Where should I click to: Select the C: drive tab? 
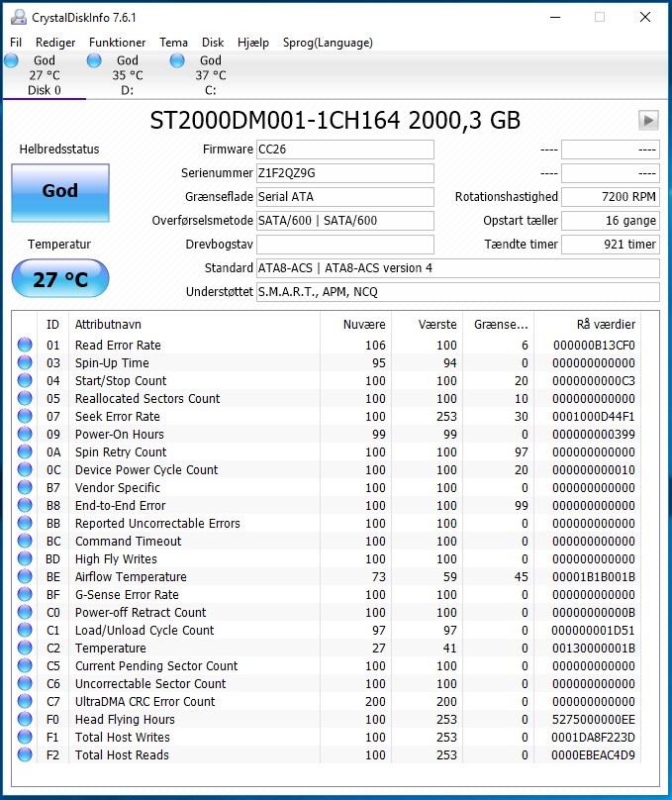211,75
